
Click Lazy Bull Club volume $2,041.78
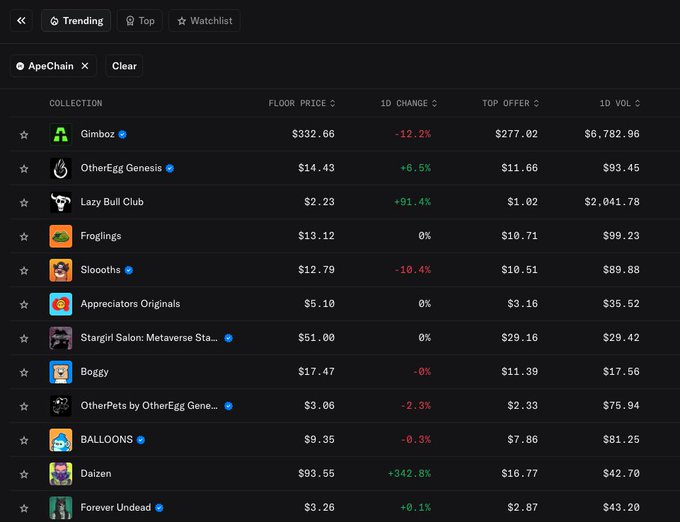pyautogui.click(x=612, y=202)
